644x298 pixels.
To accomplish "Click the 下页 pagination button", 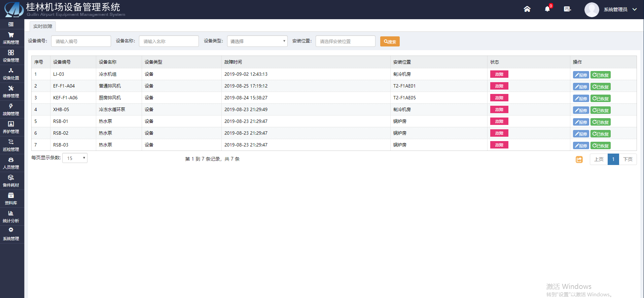I will tap(628, 159).
